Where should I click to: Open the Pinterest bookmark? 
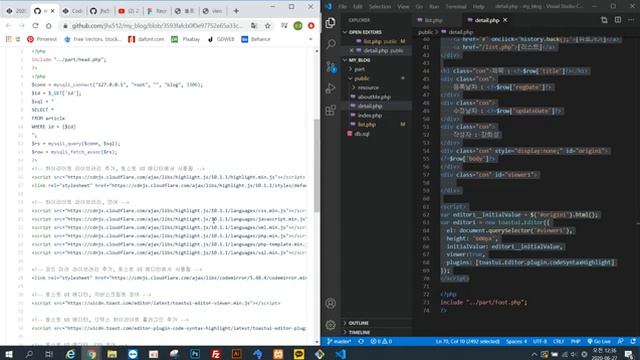tap(42, 39)
